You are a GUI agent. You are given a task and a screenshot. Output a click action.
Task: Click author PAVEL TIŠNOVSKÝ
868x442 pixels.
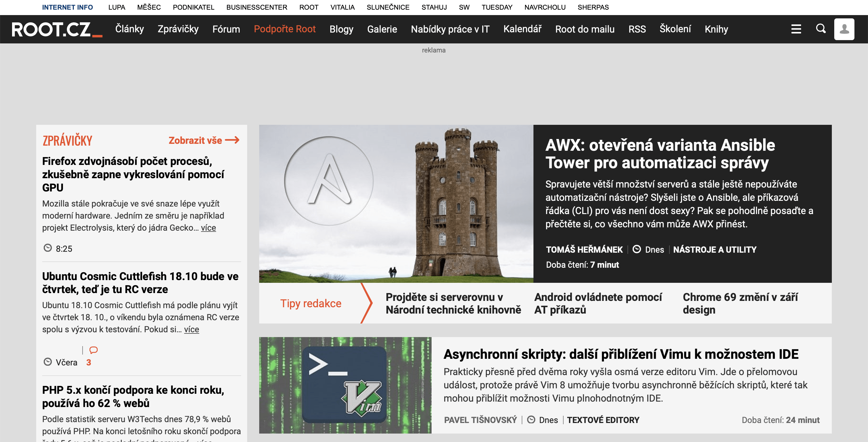coord(480,420)
